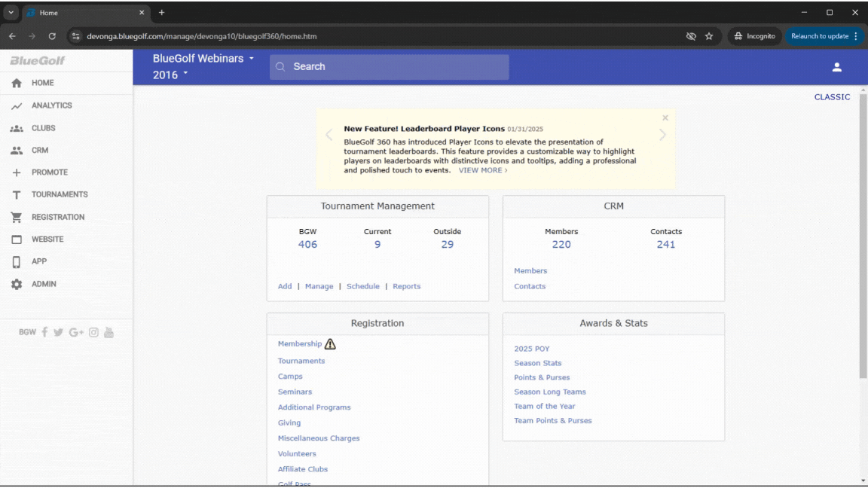Click the Incognito indicator icon
Screen dimensions: 868x488
(x=738, y=36)
